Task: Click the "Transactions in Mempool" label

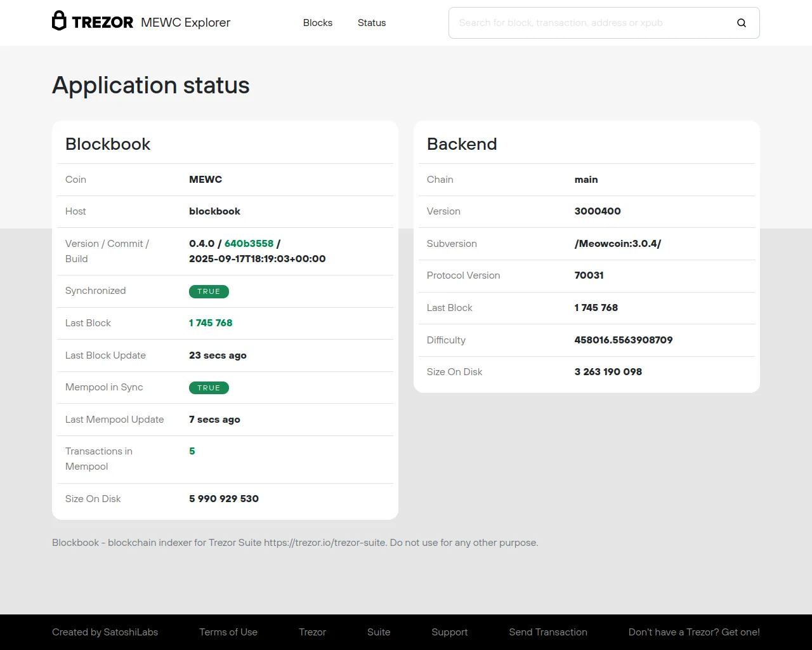Action: click(99, 459)
